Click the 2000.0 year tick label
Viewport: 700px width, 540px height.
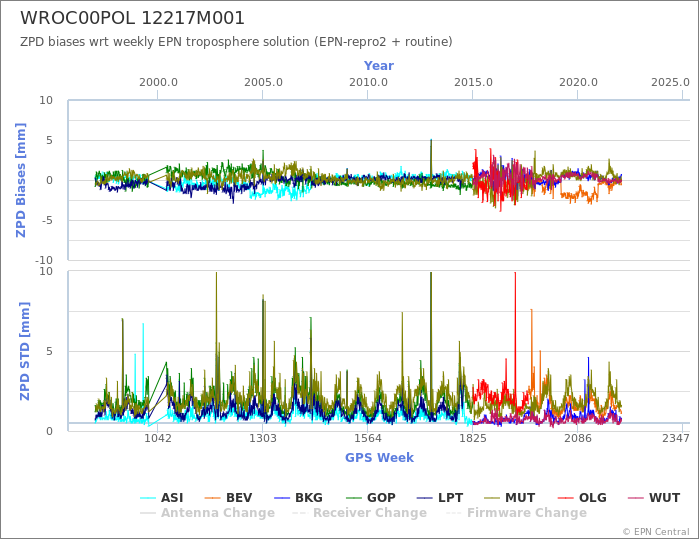coord(158,83)
